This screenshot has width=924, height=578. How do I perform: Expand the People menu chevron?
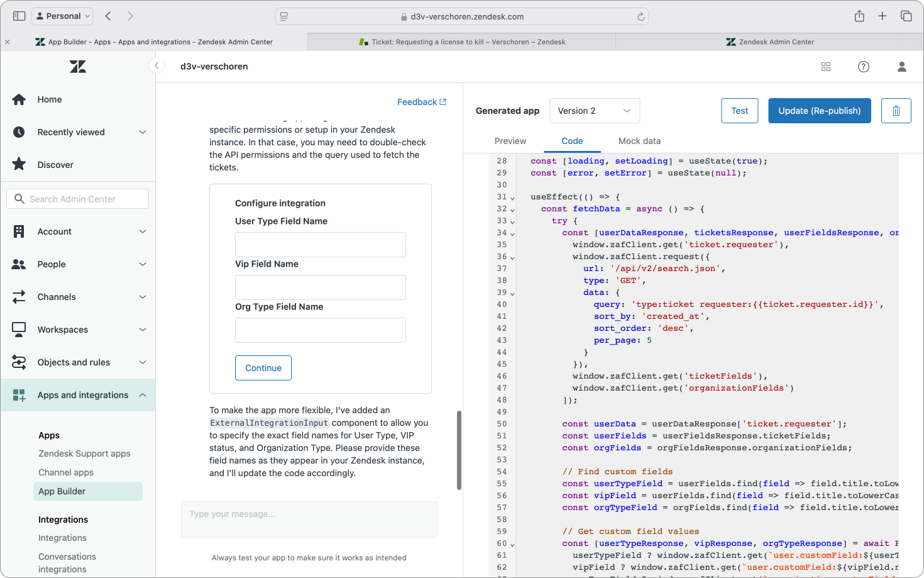tap(143, 264)
